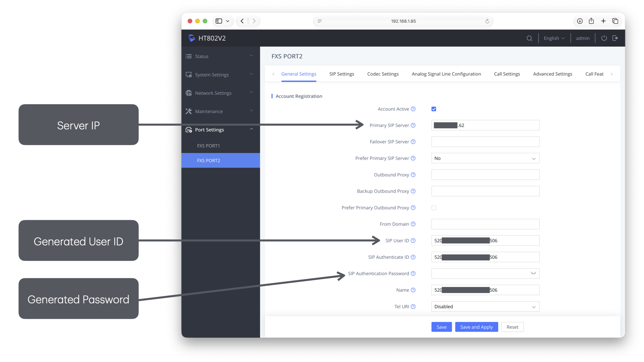Click help icon beside SIP Authentication Password

[x=413, y=274]
